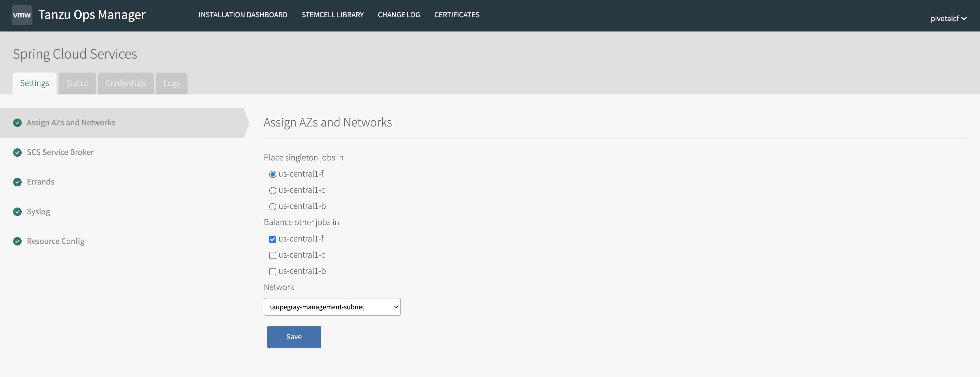
Task: Check us-central1-c under Balance other jobs
Action: click(272, 255)
